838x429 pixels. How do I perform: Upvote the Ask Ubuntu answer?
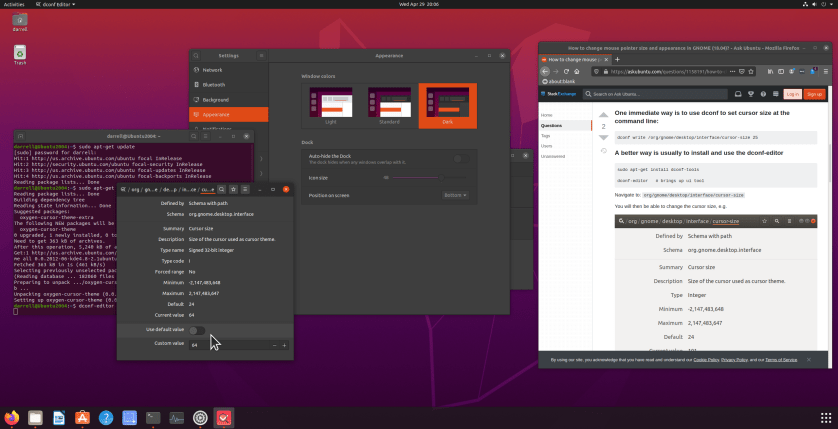point(603,117)
